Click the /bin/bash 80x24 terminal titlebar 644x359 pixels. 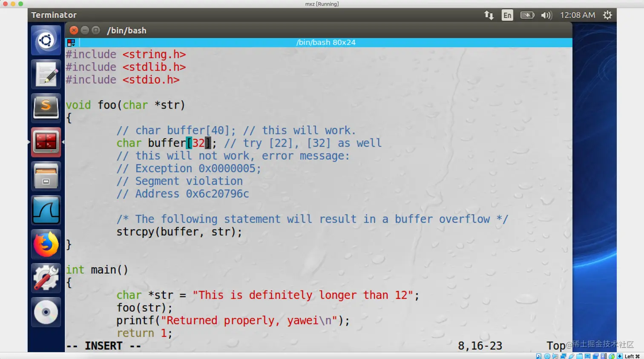(326, 43)
